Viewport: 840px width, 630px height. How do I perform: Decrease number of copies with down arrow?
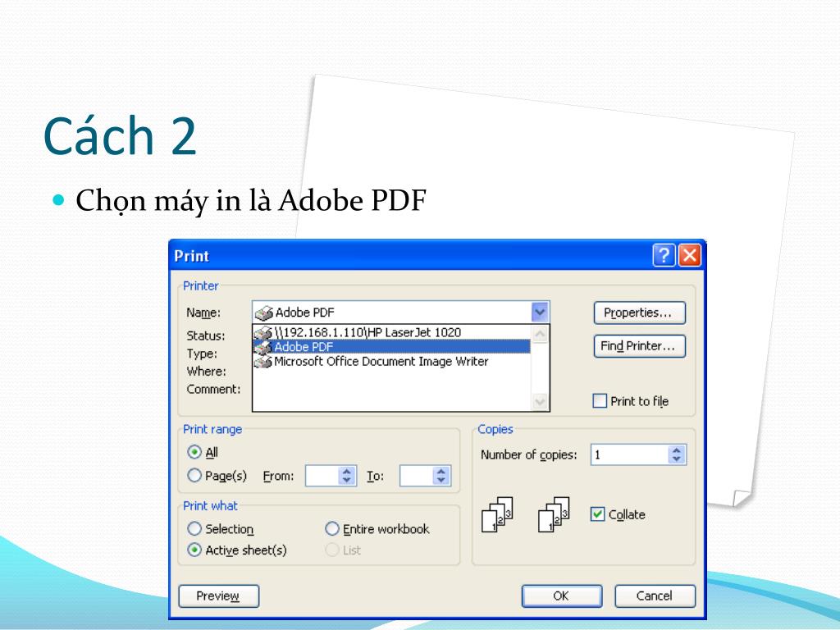[x=677, y=459]
